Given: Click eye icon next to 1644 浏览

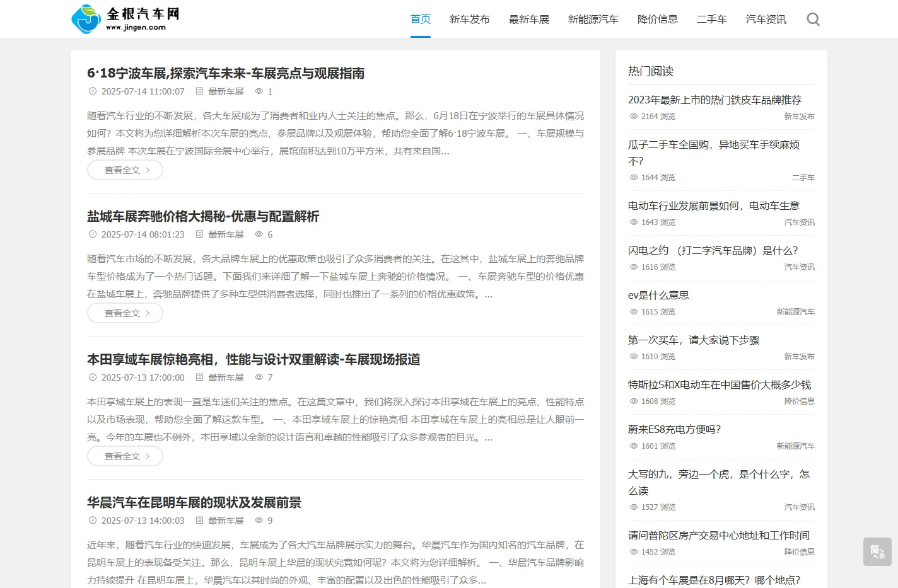Looking at the screenshot, I should coord(634,178).
